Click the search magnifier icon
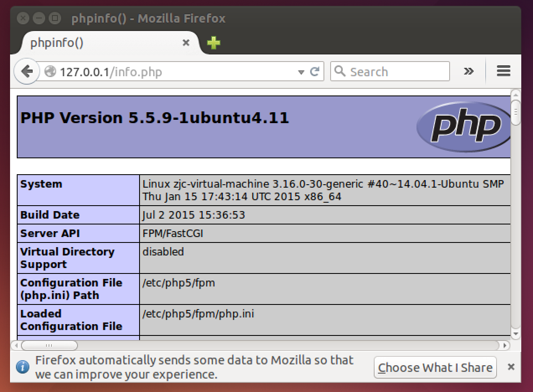 340,71
